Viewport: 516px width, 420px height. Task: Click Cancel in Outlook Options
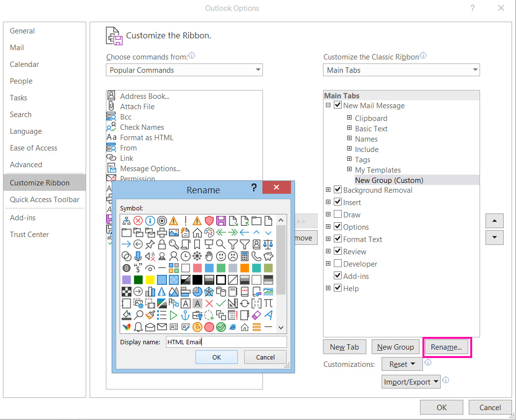(x=490, y=408)
